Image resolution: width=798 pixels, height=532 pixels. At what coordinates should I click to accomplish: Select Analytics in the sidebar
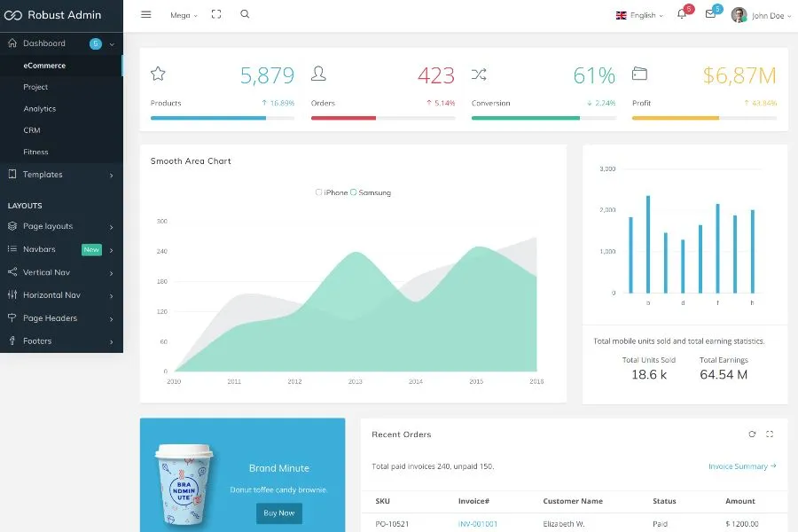(x=40, y=109)
